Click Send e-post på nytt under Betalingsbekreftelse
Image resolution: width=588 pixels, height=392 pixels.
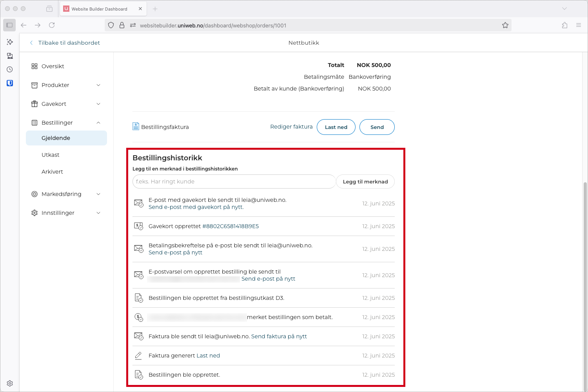click(175, 252)
